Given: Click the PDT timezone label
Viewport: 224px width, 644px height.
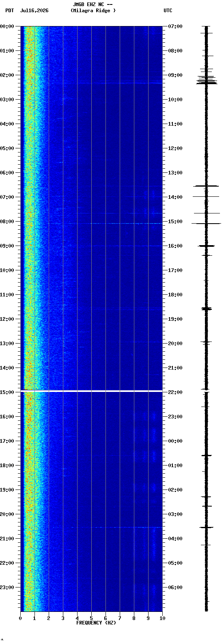Looking at the screenshot, I should (9, 11).
